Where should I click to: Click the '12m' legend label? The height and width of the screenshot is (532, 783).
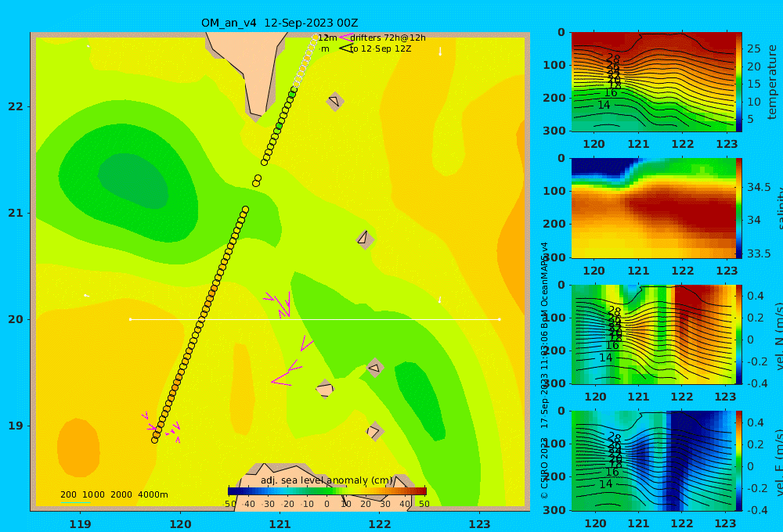(x=327, y=38)
